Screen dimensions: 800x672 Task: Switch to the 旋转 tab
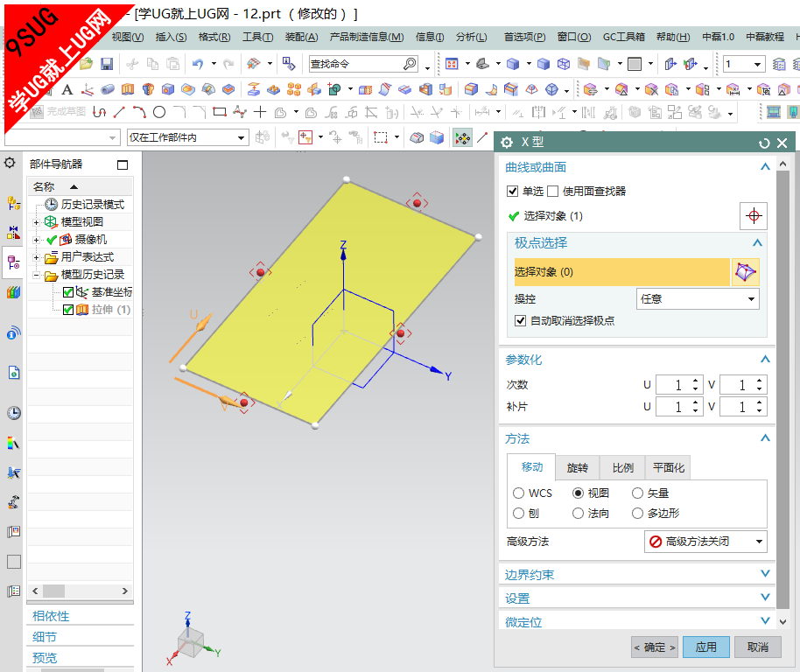pyautogui.click(x=578, y=467)
